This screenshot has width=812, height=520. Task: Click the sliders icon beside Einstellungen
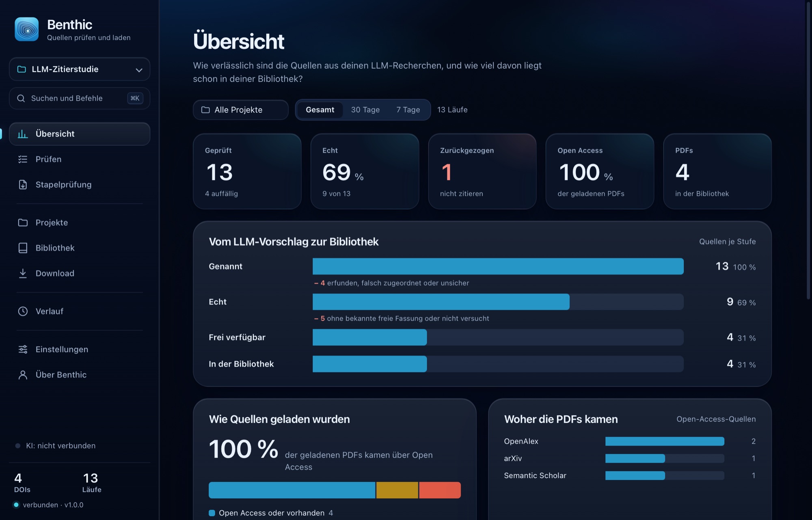(23, 349)
